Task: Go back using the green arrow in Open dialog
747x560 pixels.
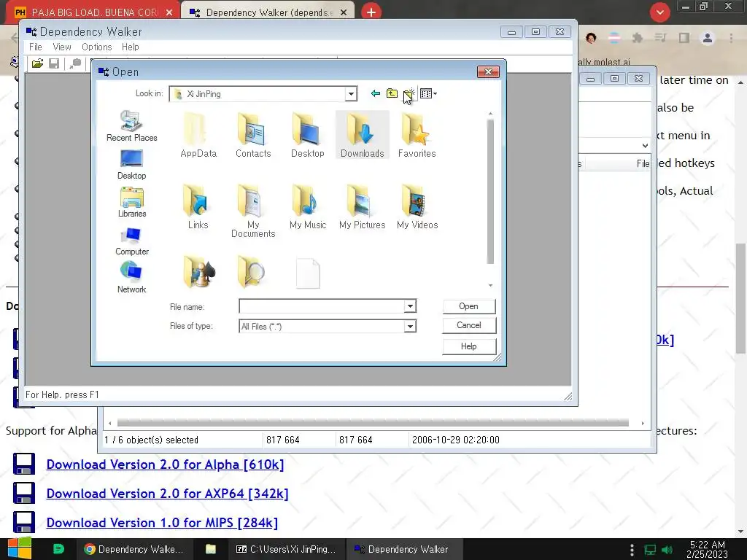Action: pos(376,93)
